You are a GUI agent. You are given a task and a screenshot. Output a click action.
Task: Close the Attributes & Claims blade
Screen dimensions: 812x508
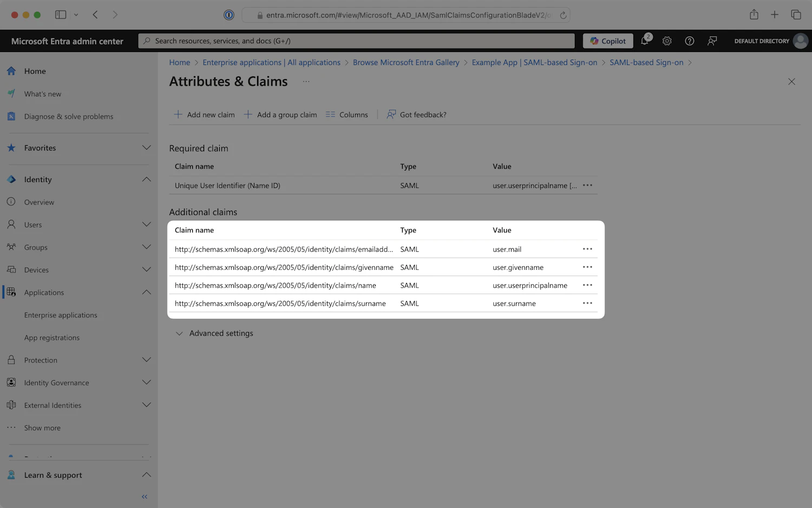pyautogui.click(x=791, y=82)
